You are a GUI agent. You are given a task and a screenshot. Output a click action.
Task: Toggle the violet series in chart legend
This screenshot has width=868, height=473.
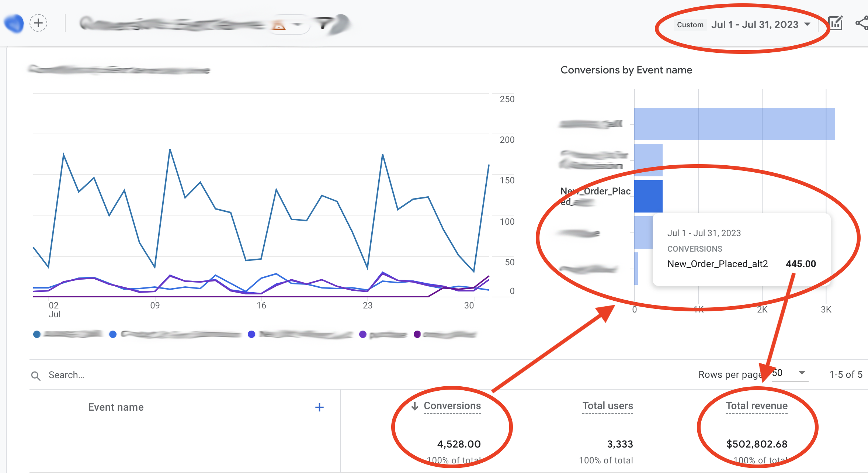363,334
